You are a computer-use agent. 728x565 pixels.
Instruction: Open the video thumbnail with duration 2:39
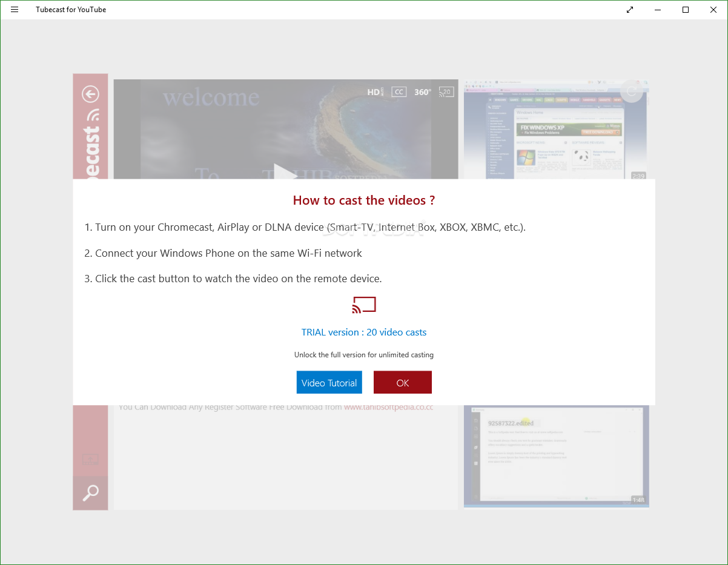(555, 129)
